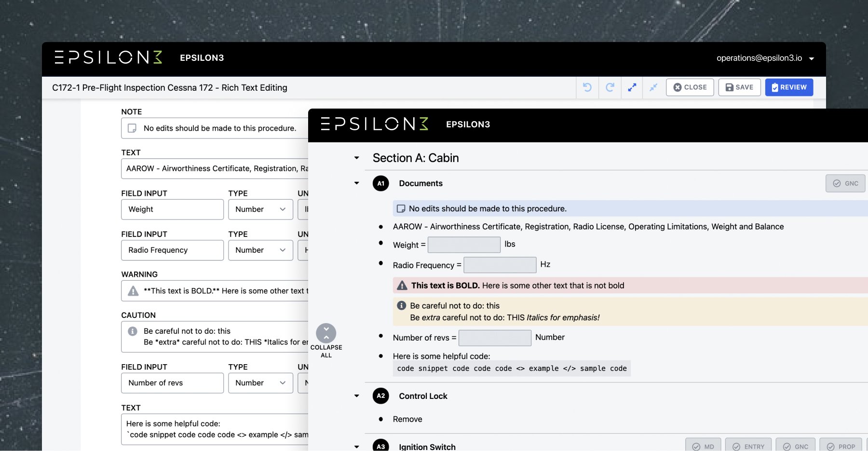Viewport: 868px width, 451px height.
Task: Collapse step A2 Control Lock
Action: pyautogui.click(x=357, y=396)
